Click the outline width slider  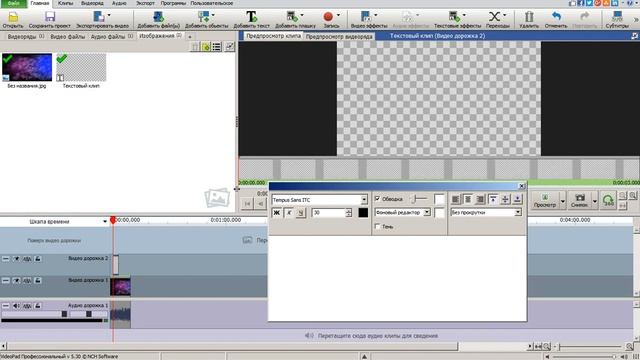(x=419, y=199)
